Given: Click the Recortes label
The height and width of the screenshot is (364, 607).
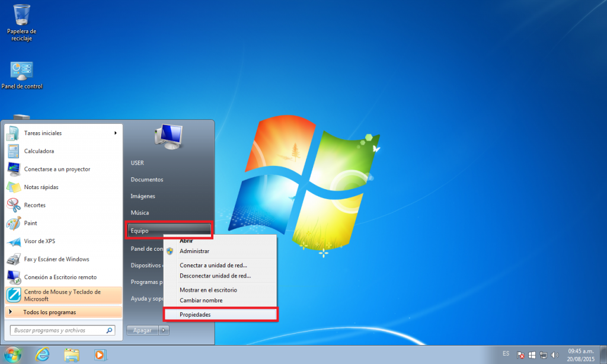Looking at the screenshot, I should pos(35,205).
